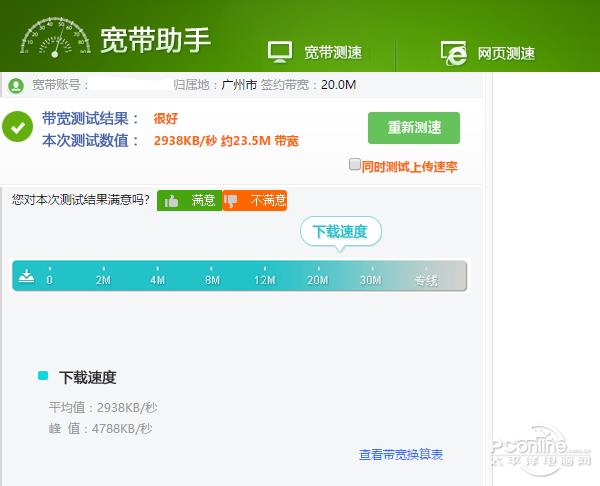Click the thumbs-down icon for 不满意
This screenshot has width=600, height=486.
(x=232, y=201)
